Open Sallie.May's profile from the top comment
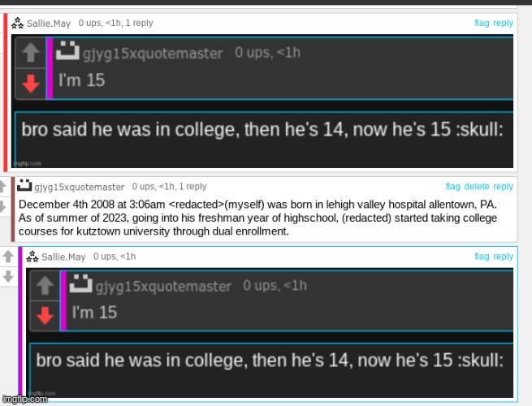This screenshot has height=406, width=532. [49, 24]
